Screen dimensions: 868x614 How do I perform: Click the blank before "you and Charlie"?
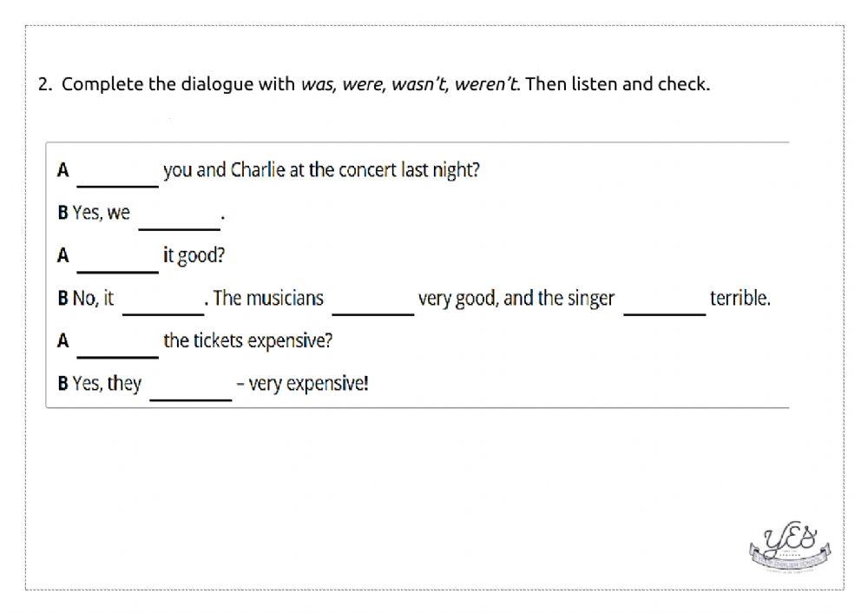click(118, 174)
